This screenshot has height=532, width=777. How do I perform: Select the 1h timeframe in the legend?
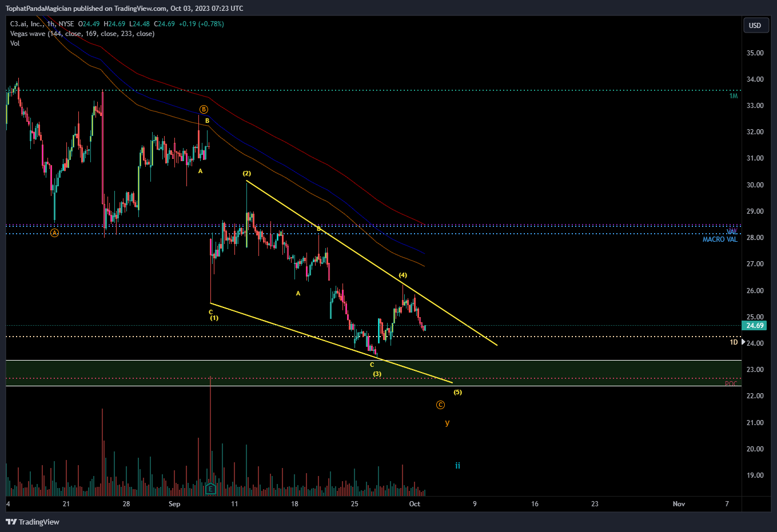51,24
